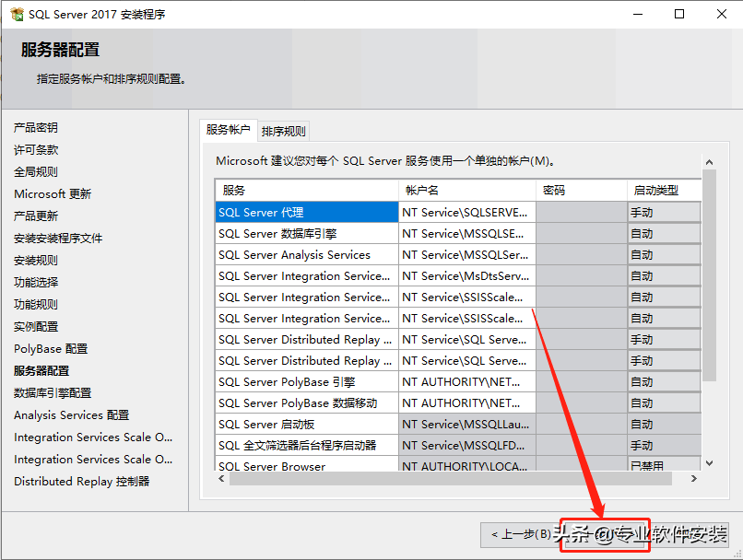Click the 上一步(B) back button
The image size is (743, 560).
point(520,534)
